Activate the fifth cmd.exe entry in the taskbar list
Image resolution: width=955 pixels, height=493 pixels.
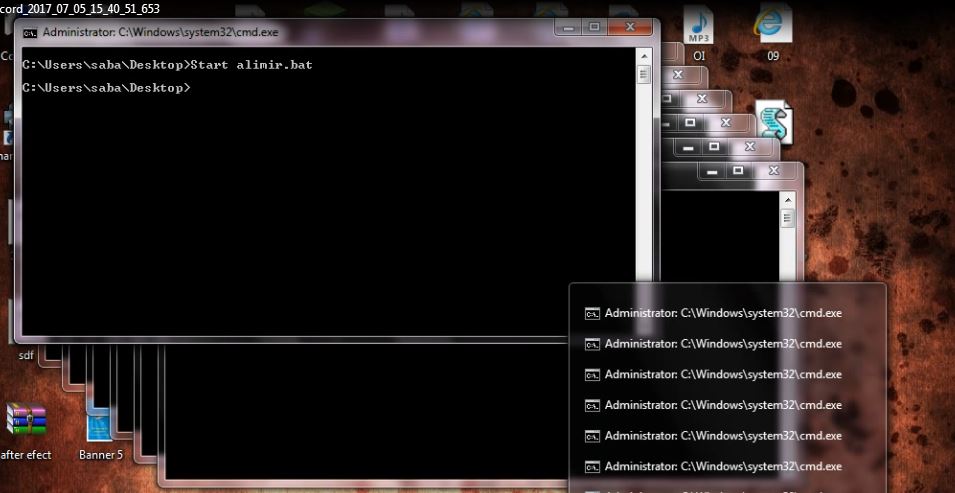tap(723, 437)
